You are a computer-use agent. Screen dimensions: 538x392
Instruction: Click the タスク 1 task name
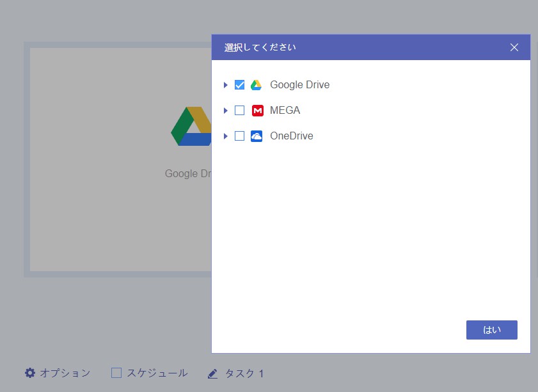coord(244,373)
